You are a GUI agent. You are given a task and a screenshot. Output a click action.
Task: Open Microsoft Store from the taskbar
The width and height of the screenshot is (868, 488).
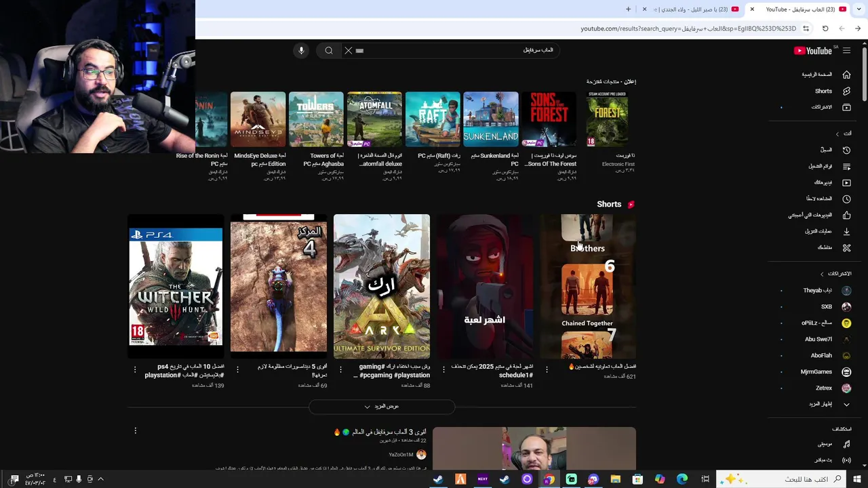637,479
